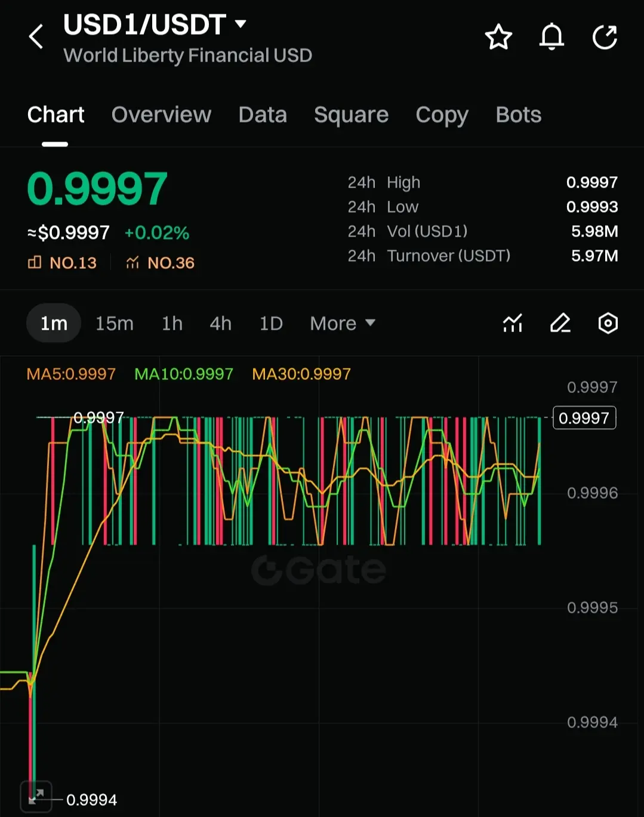Open the Bots tab
This screenshot has width=644, height=817.
(x=518, y=114)
